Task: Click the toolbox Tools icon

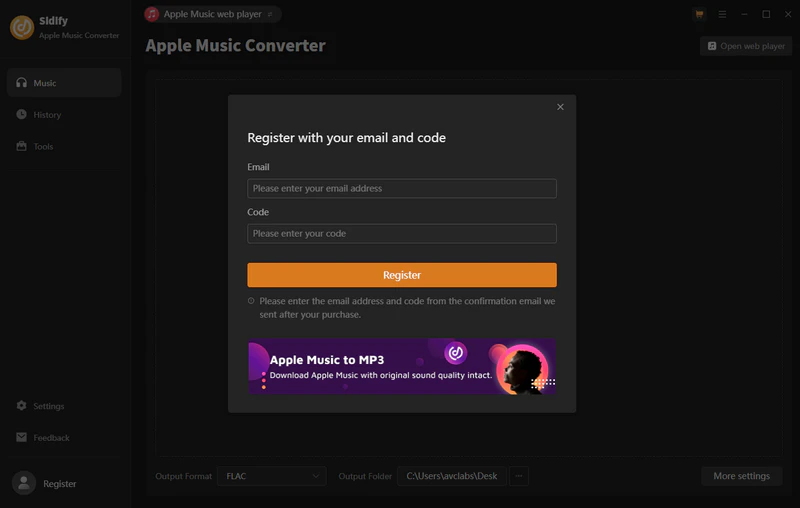Action: 21,146
